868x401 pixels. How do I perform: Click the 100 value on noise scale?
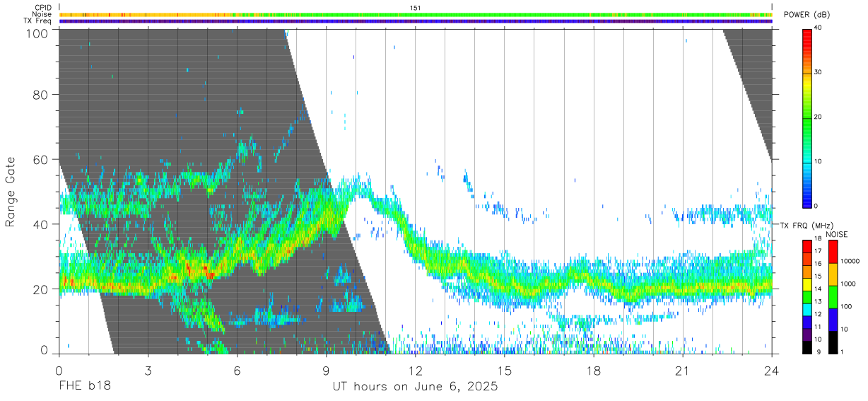click(x=845, y=306)
